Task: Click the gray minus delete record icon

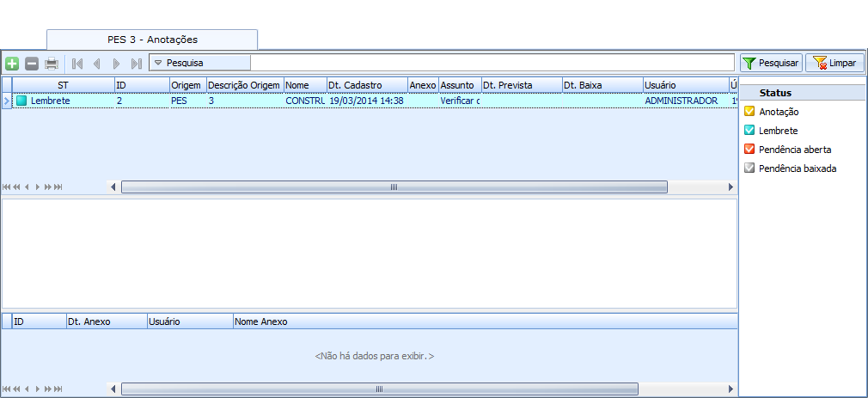Action: 32,63
